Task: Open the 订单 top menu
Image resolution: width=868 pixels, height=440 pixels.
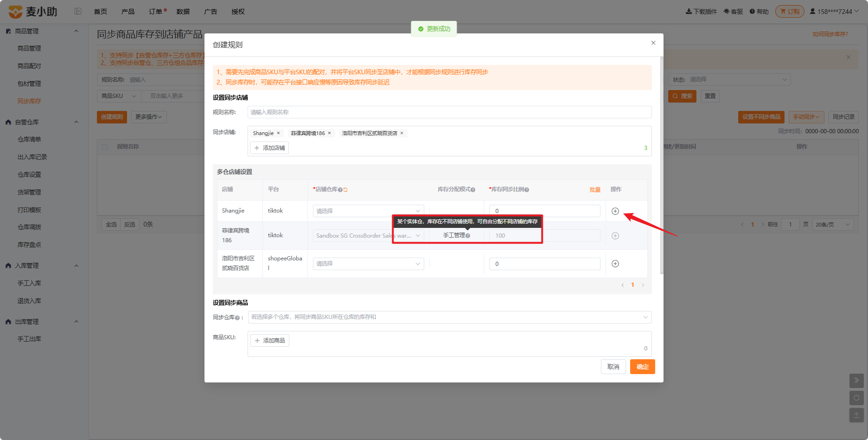Action: [155, 12]
